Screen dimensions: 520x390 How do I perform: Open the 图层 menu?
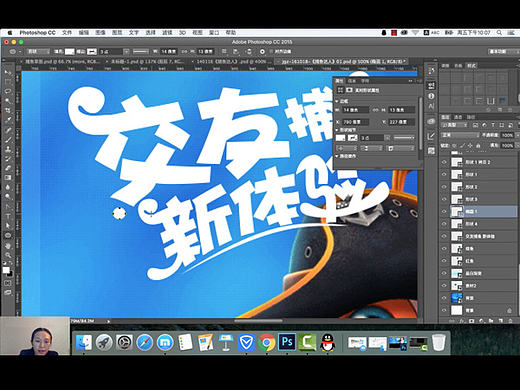click(117, 32)
